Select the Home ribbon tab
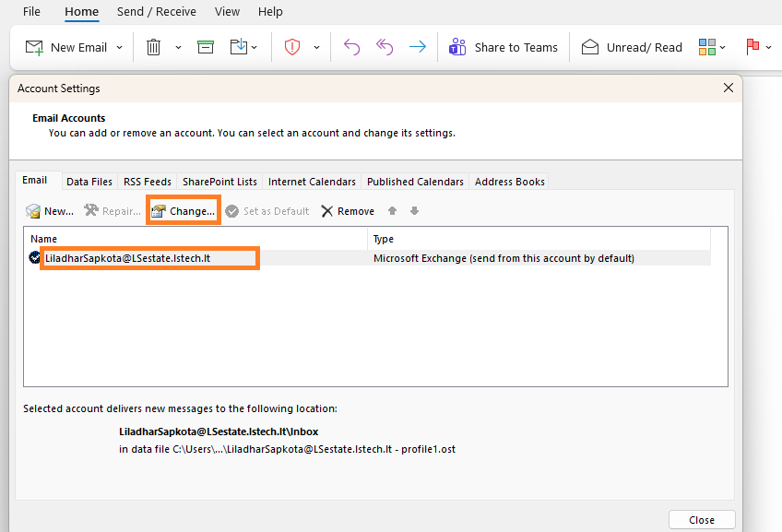Image resolution: width=782 pixels, height=532 pixels. [82, 11]
